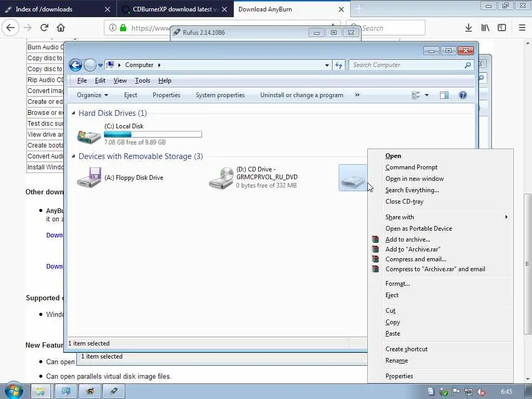Click Properties in the Explorer toolbar

coord(166,95)
